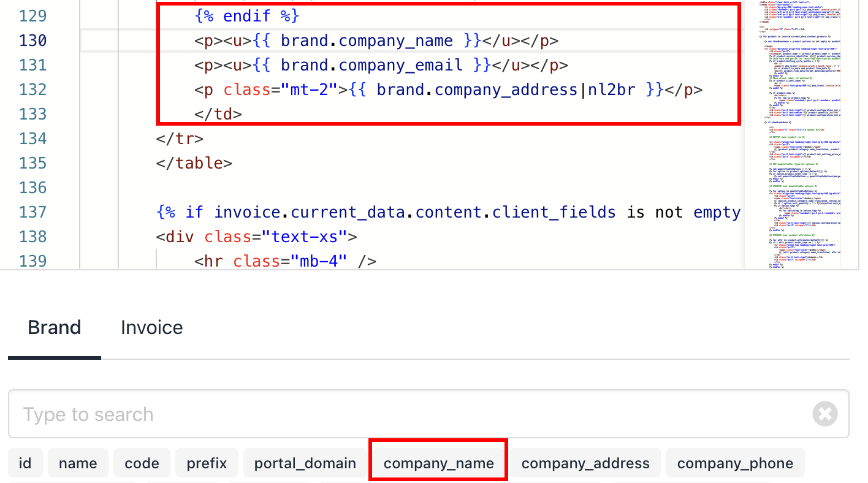
Task: Click the "mt-2" class value
Action: click(310, 90)
